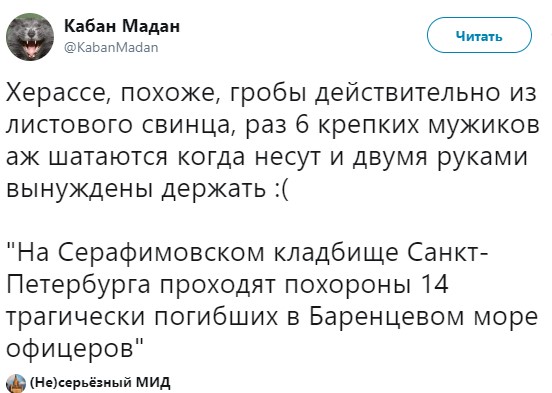Visit the @KabanMadan handle link
The height and width of the screenshot is (393, 552).
[x=111, y=48]
